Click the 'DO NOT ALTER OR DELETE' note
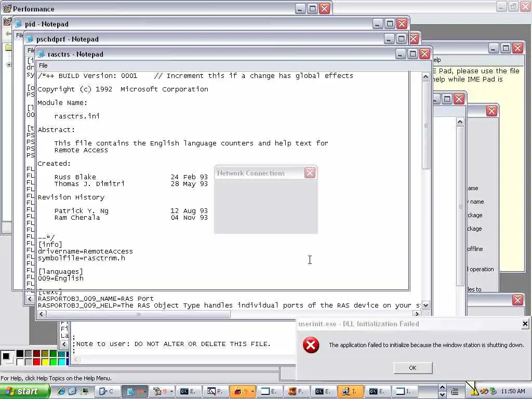532x399 pixels. 203,344
